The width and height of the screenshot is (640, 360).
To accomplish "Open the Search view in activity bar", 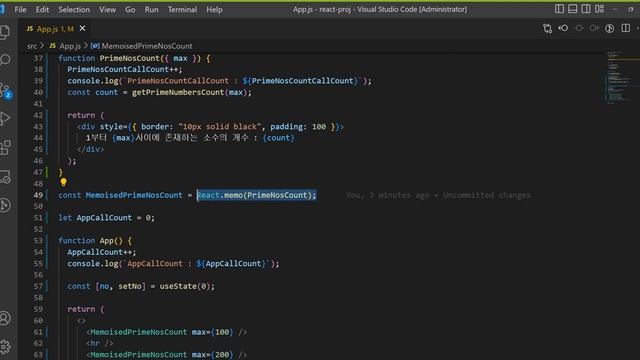I will click(5, 60).
